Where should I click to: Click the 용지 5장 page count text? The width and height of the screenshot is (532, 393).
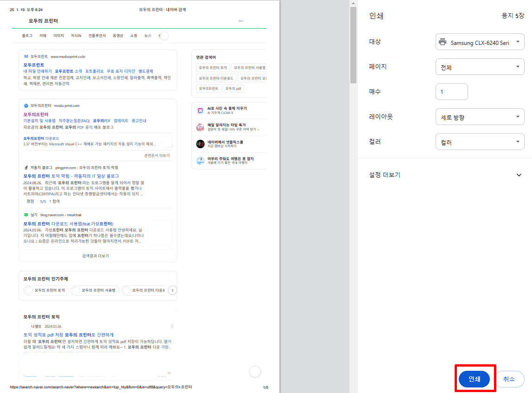(x=513, y=16)
